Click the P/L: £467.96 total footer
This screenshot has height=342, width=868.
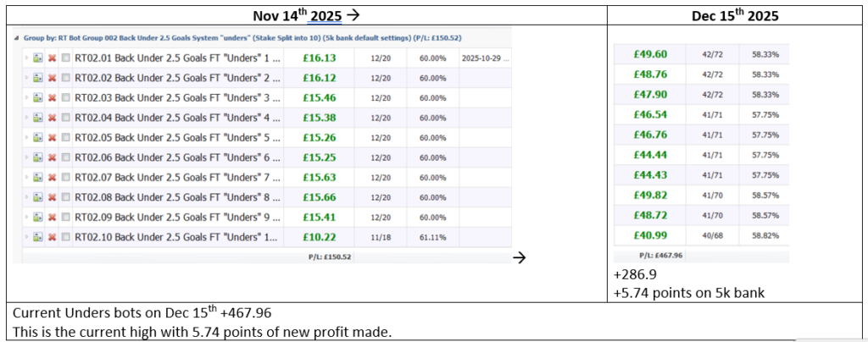(x=658, y=255)
